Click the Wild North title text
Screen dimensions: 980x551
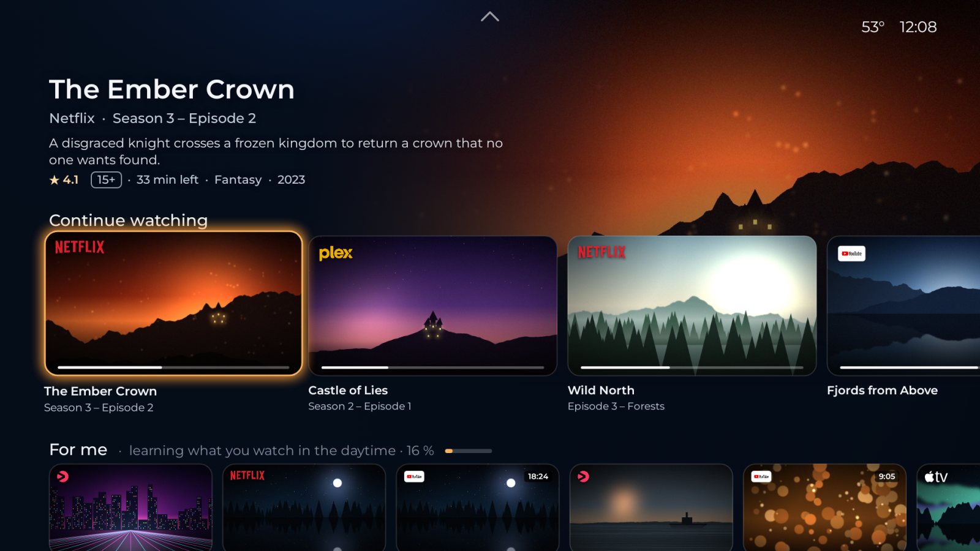pyautogui.click(x=601, y=390)
